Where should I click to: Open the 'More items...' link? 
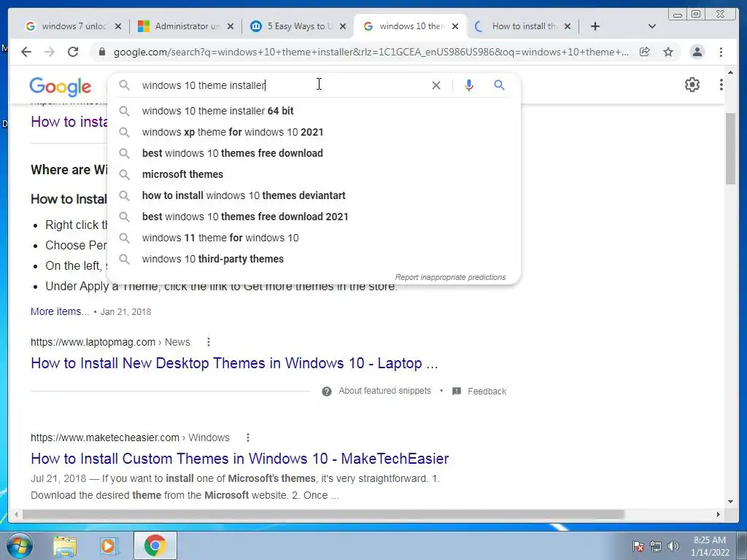(60, 311)
